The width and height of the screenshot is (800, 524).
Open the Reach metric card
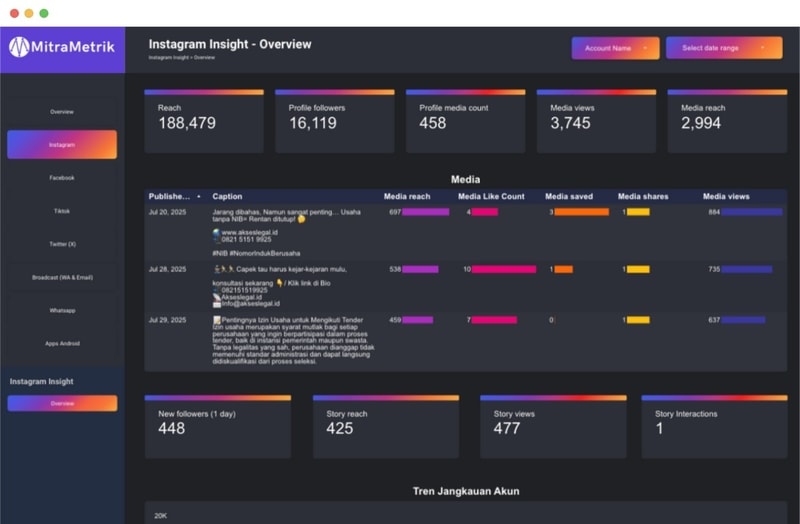pos(204,121)
